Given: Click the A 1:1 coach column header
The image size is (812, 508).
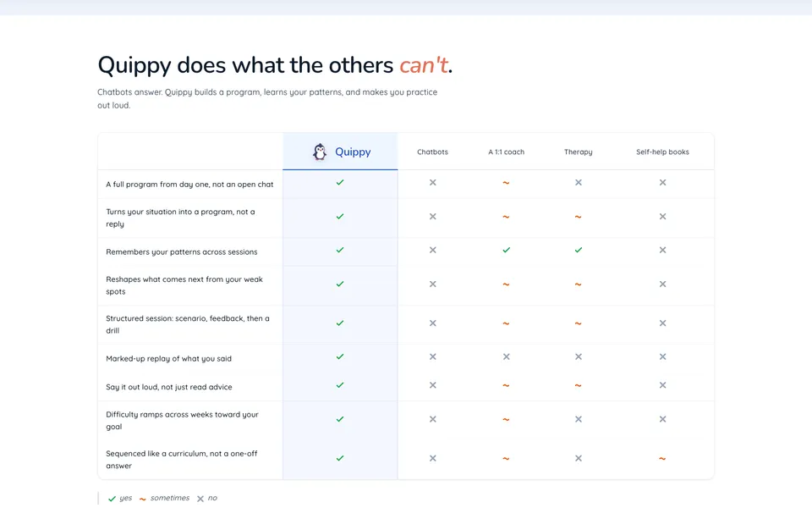Looking at the screenshot, I should click(506, 152).
